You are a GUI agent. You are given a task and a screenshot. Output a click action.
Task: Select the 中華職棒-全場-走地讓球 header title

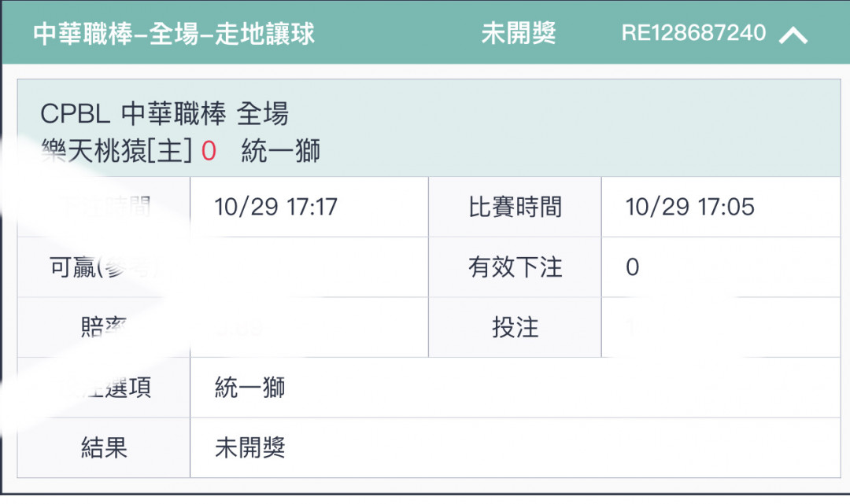(x=173, y=34)
